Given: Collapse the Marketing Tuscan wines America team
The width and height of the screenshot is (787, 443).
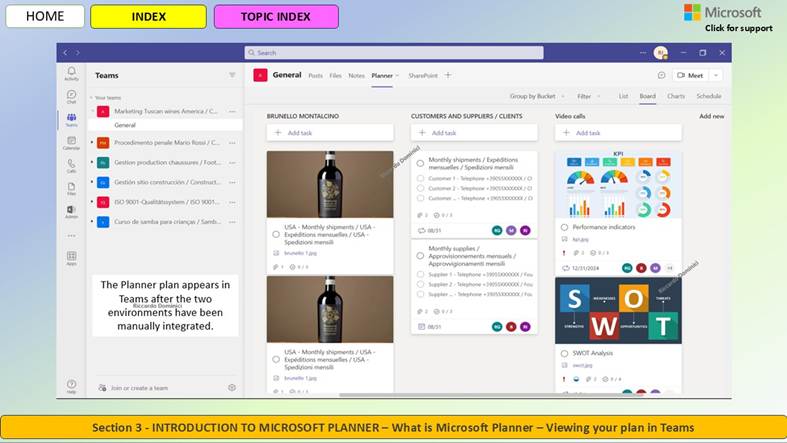Looking at the screenshot, I should point(92,111).
